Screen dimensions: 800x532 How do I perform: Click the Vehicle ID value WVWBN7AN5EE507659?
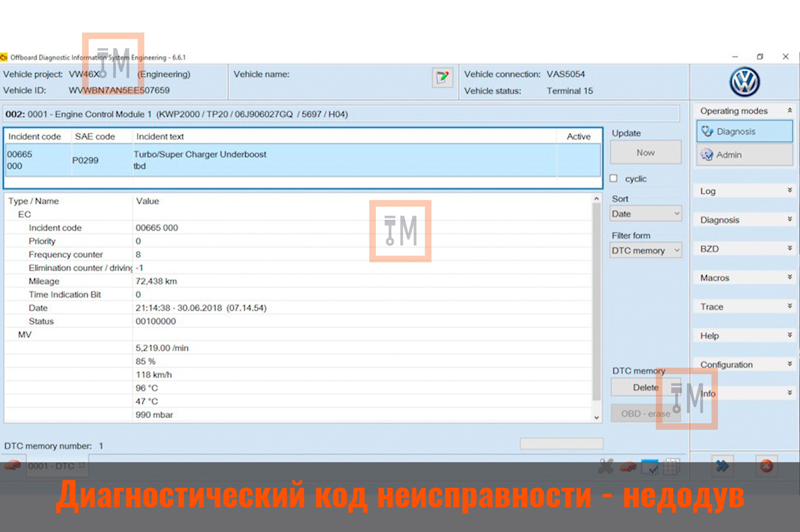(119, 90)
